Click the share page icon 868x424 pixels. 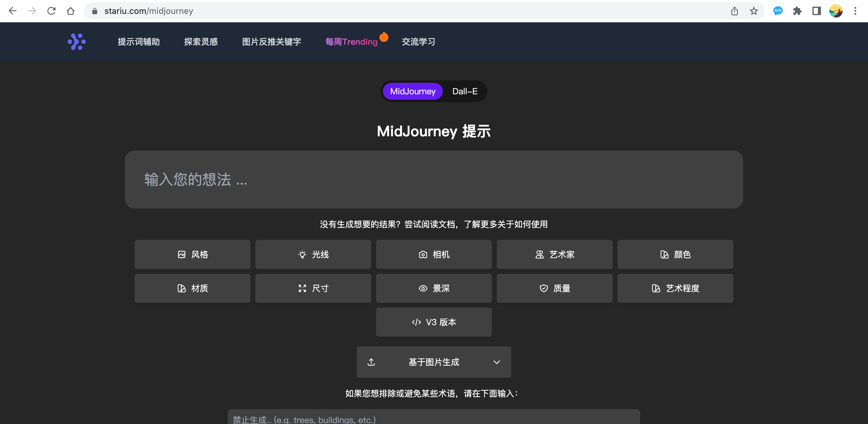tap(734, 11)
